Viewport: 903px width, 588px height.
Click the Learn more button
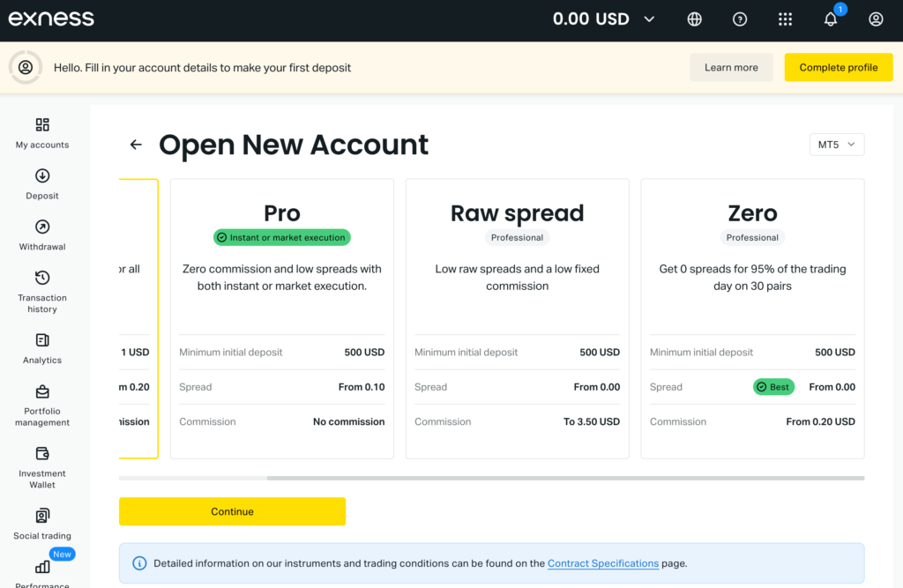pyautogui.click(x=731, y=67)
